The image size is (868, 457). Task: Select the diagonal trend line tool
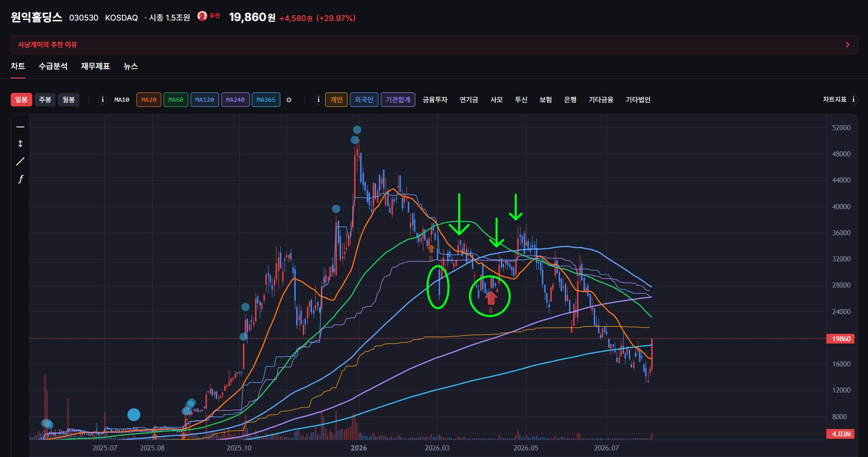click(x=20, y=162)
